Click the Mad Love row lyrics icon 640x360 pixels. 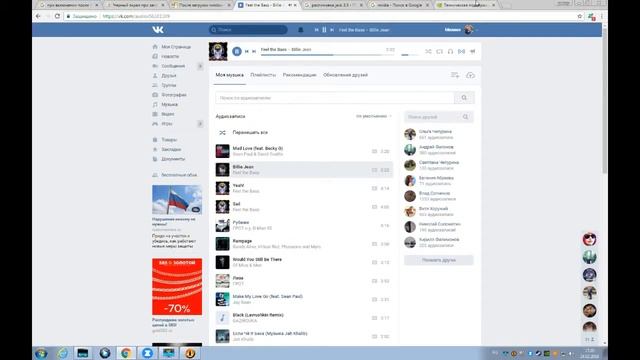pos(374,151)
